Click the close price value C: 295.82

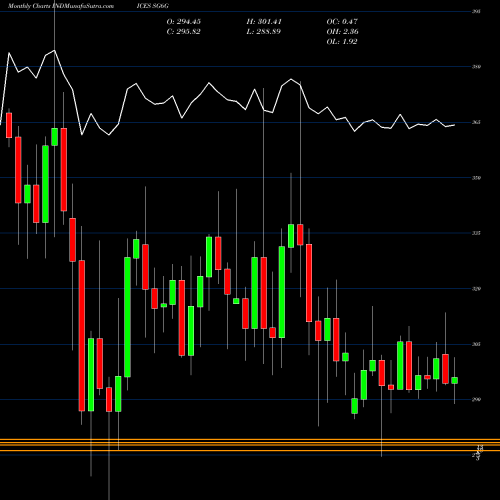[184, 32]
